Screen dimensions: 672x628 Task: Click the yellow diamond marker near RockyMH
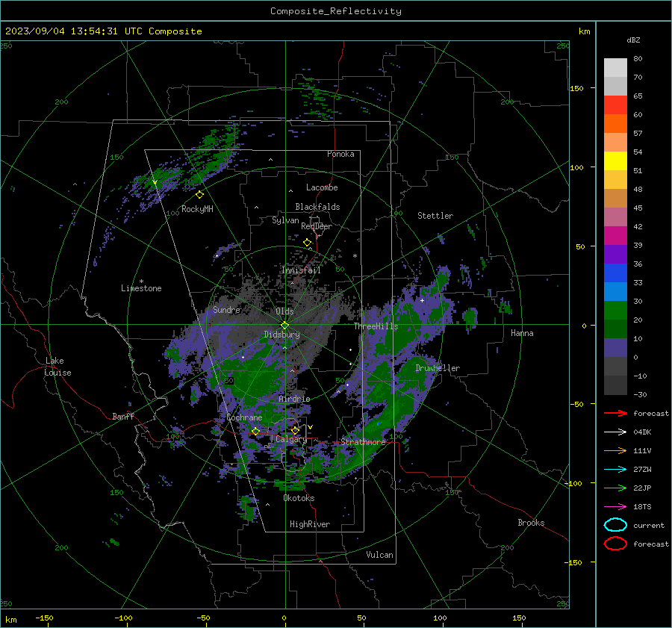pos(199,195)
